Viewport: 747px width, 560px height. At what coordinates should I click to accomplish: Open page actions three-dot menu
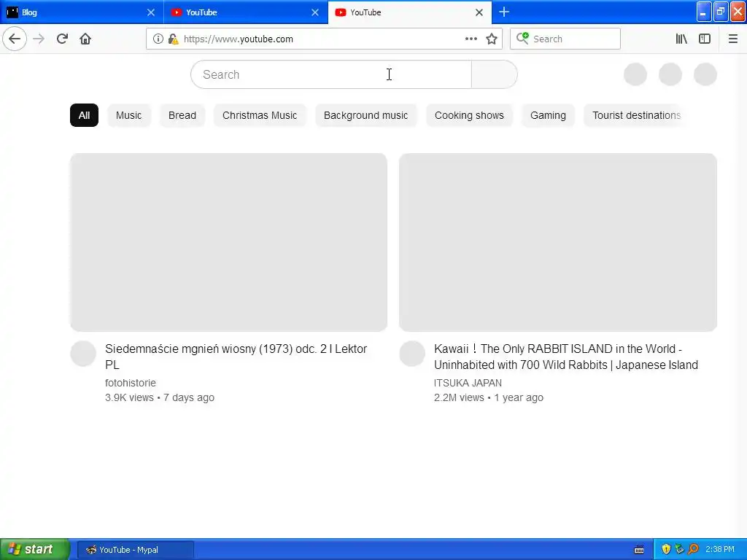[x=471, y=39]
